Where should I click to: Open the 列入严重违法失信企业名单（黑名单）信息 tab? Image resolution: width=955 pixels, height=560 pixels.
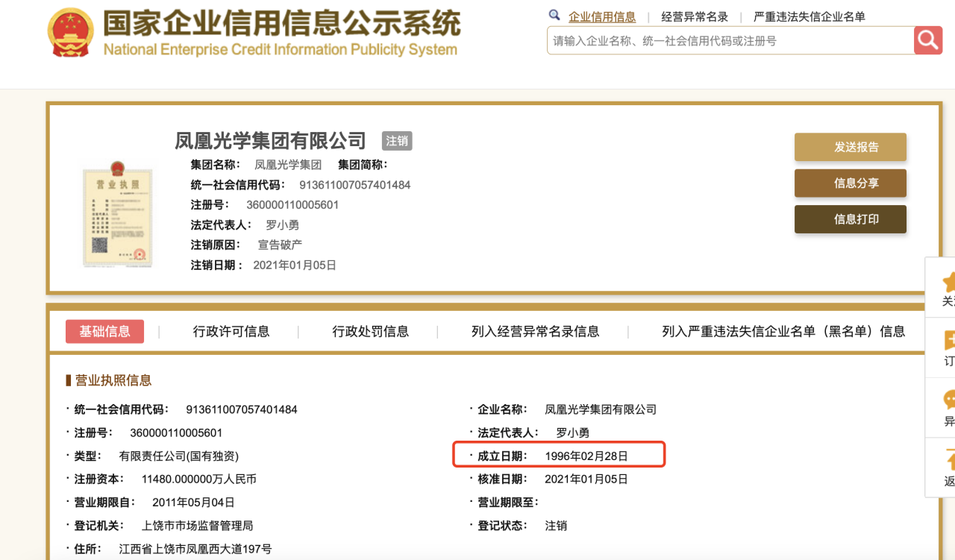[783, 331]
